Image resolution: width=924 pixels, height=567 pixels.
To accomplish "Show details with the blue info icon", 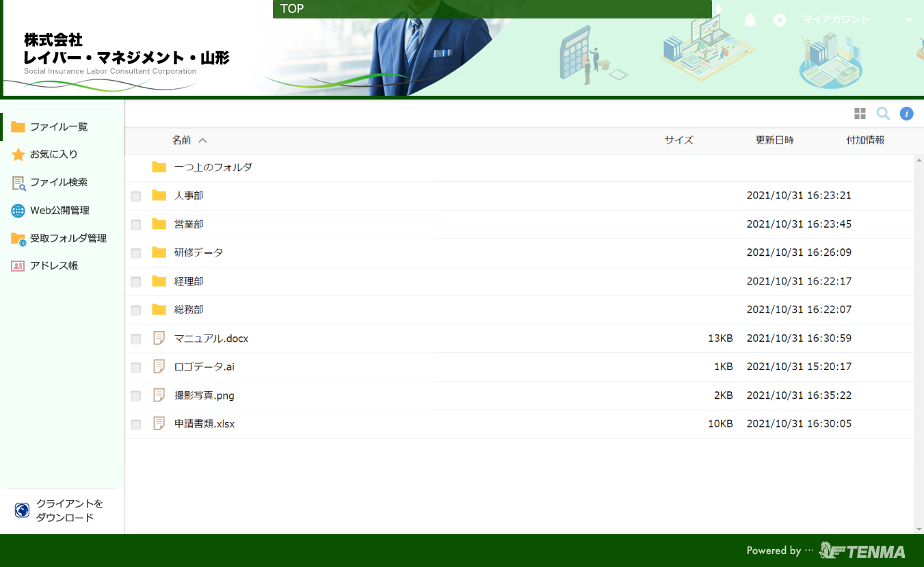I will pyautogui.click(x=906, y=114).
